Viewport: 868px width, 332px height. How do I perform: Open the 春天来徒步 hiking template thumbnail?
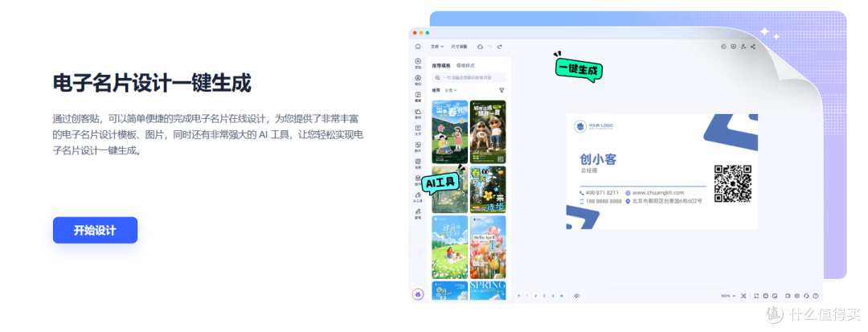click(x=488, y=189)
